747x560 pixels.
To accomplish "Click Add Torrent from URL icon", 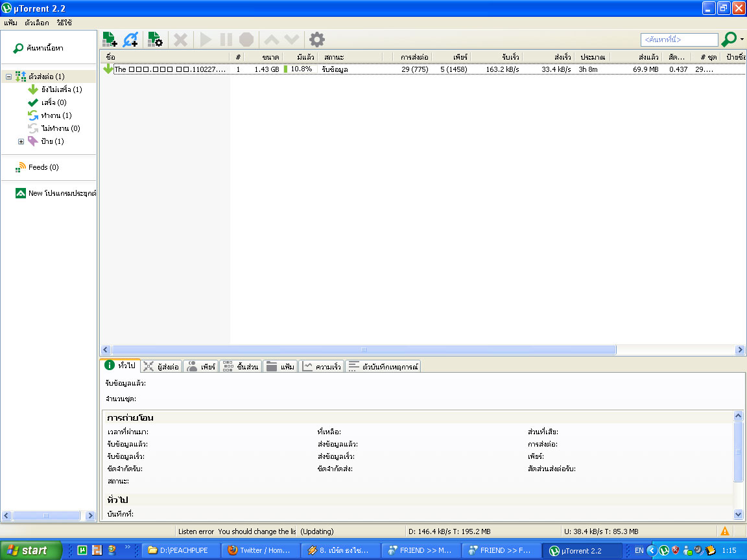I will click(130, 40).
